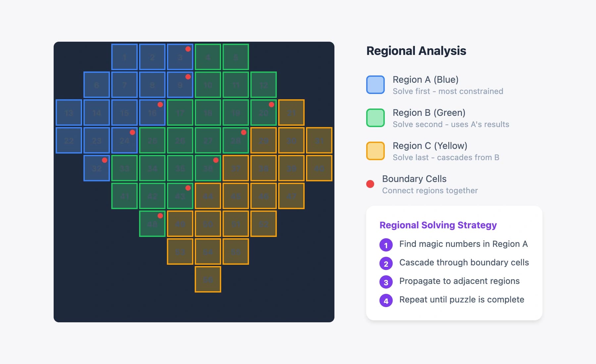This screenshot has height=364, width=596.
Task: Click 'Find magic numbers in Region A' text
Action: click(x=463, y=244)
